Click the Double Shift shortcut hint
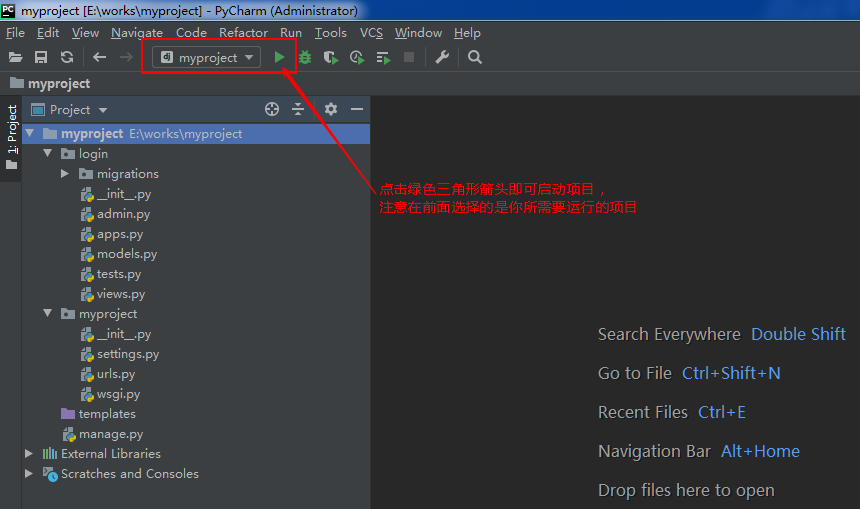Viewport: 860px width, 509px height. click(798, 334)
